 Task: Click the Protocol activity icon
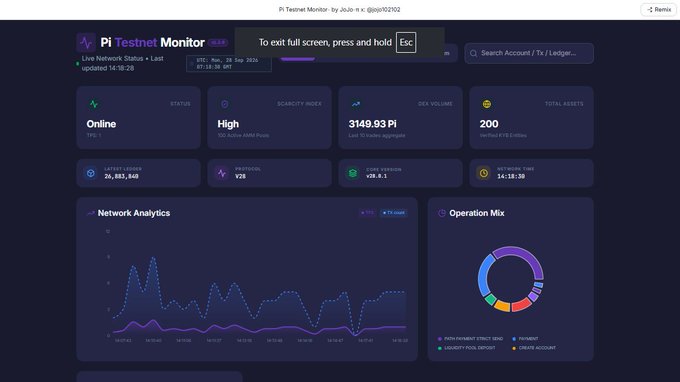pyautogui.click(x=222, y=173)
